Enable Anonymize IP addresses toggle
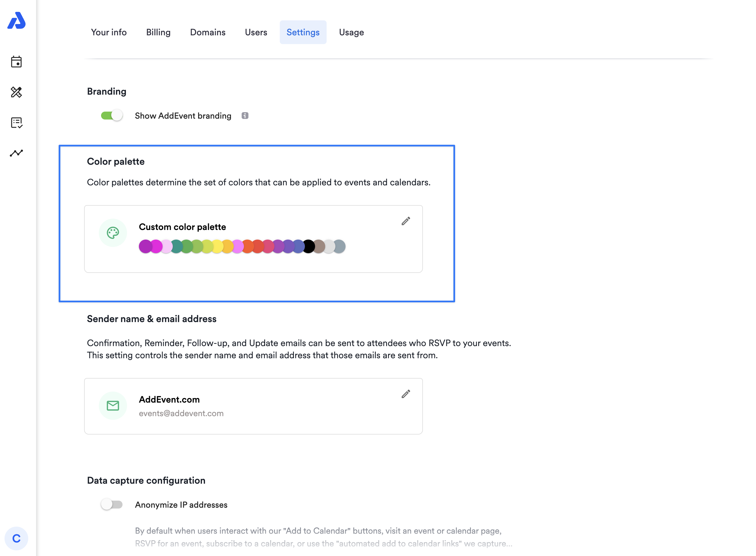 112,505
